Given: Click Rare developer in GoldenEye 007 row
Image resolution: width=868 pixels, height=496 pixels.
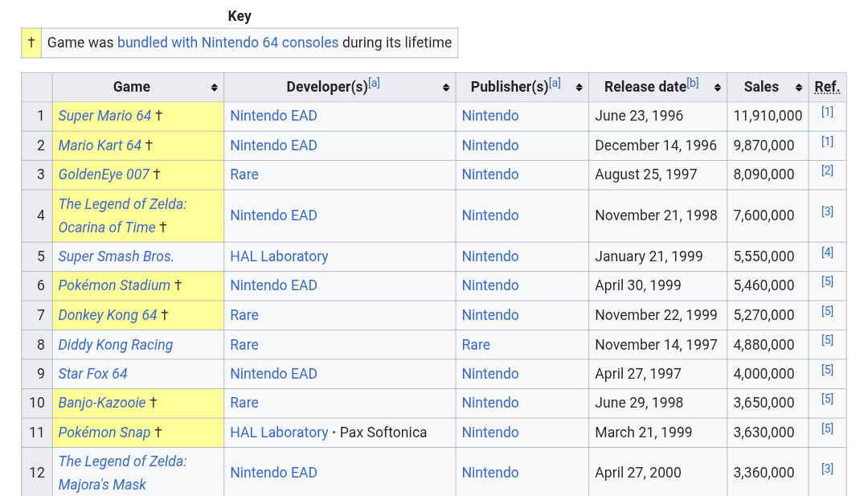Looking at the screenshot, I should [244, 174].
